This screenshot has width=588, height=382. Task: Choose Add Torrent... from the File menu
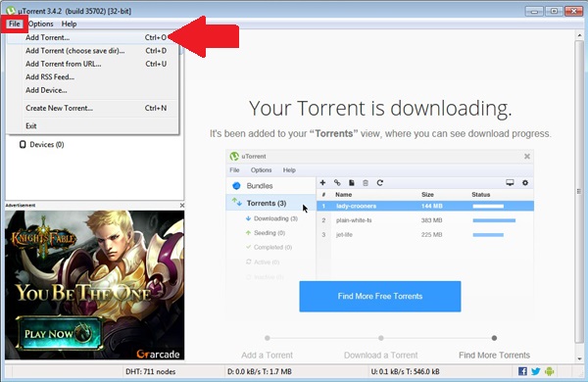point(93,37)
